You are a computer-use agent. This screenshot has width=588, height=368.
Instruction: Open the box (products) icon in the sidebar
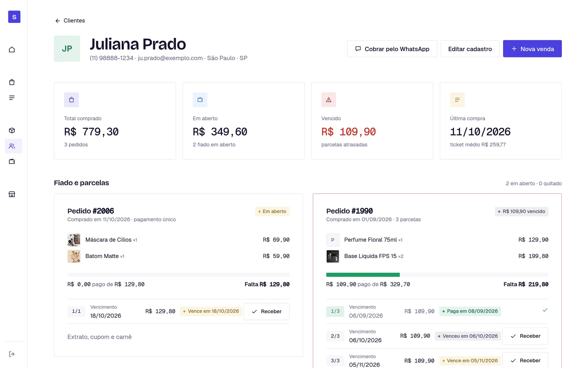[x=12, y=130]
